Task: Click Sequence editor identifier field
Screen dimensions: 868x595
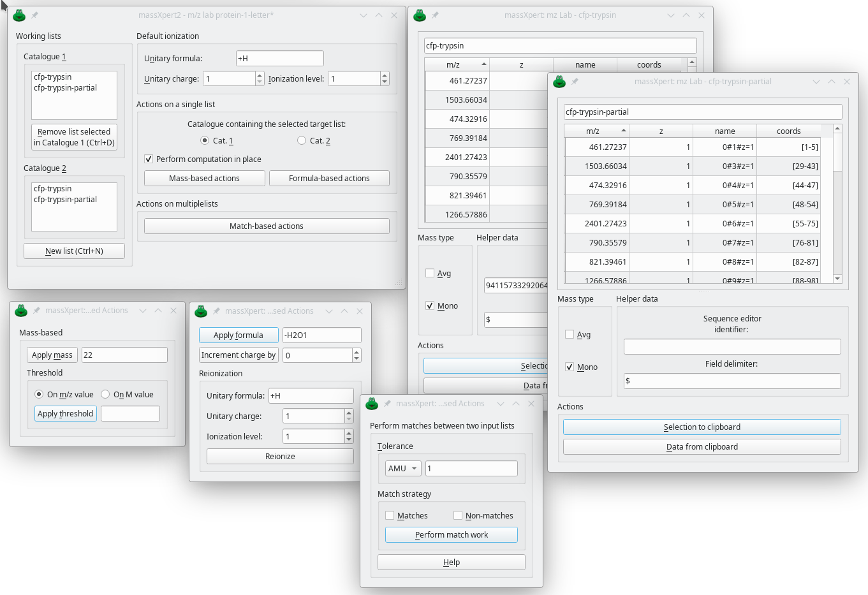Action: [732, 346]
